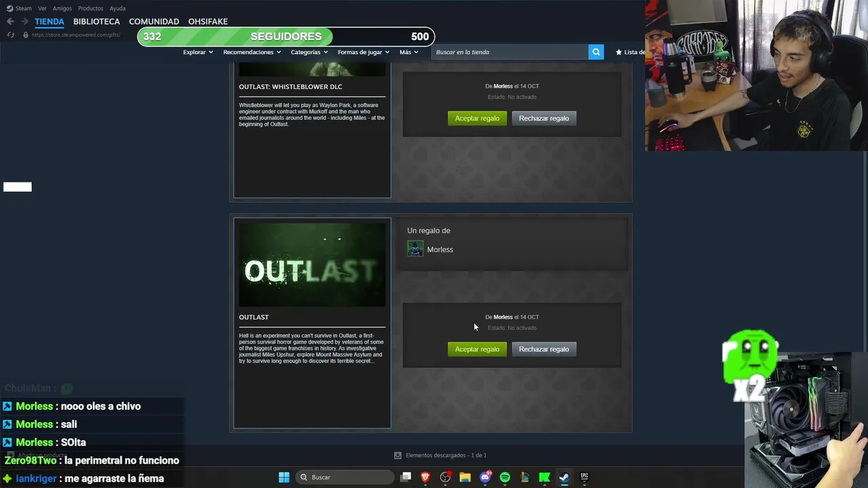
Task: Open the Outlast game thumbnail
Action: tap(312, 265)
